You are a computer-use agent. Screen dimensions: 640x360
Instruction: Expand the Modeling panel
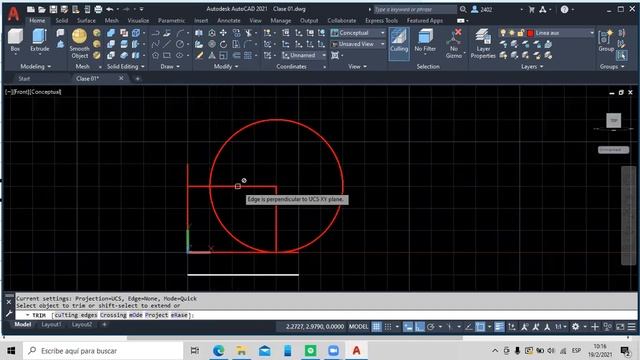pos(36,66)
